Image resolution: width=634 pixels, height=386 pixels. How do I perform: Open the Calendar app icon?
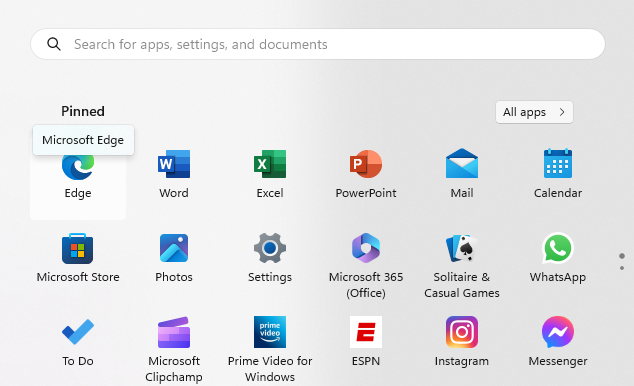point(558,163)
